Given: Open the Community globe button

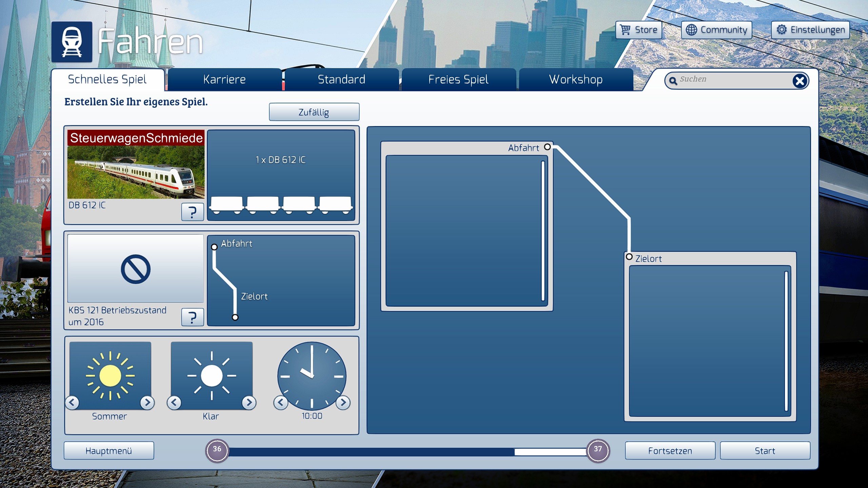Looking at the screenshot, I should click(716, 30).
